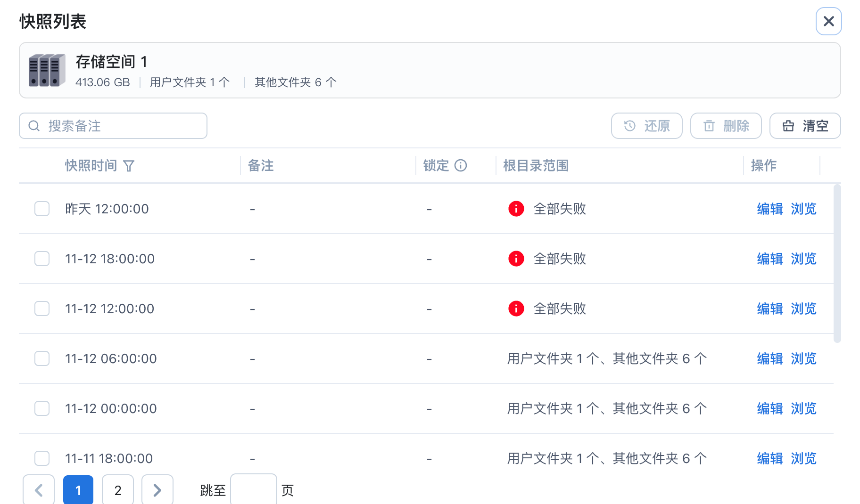
Task: Click the magnifier icon in the search box
Action: 34,126
